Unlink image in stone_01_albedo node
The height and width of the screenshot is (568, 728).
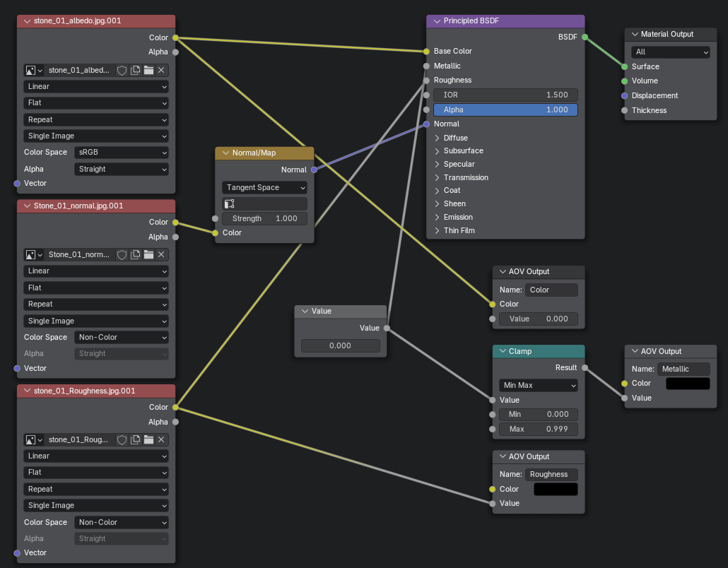coord(161,70)
